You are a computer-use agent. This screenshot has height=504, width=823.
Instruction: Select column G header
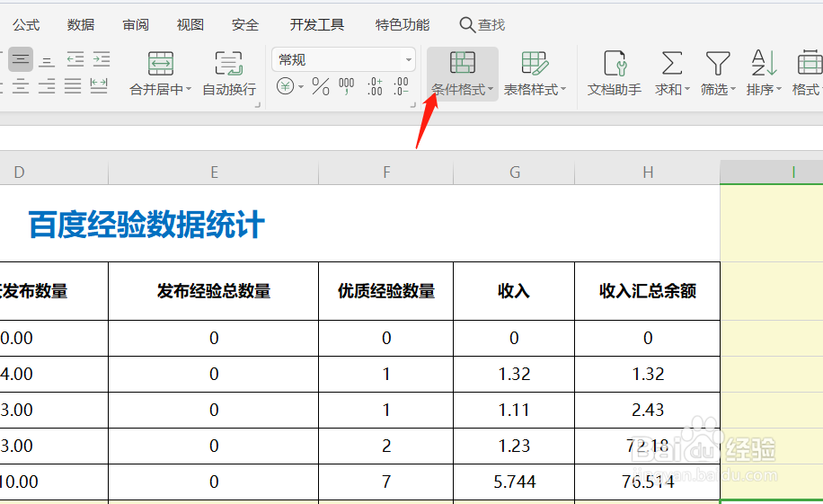(514, 172)
